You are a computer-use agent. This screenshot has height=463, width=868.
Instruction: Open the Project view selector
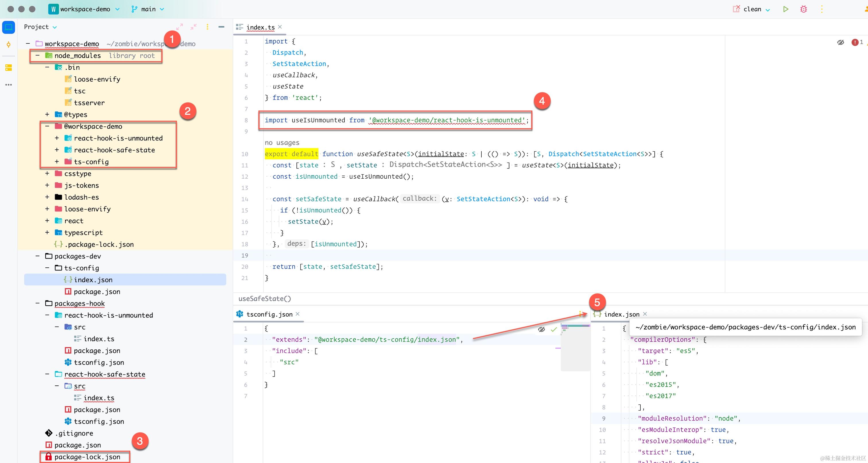(x=40, y=27)
